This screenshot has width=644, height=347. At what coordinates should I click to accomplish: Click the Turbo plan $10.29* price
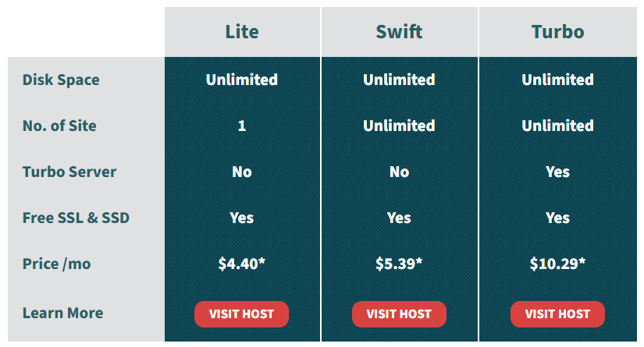tap(557, 264)
